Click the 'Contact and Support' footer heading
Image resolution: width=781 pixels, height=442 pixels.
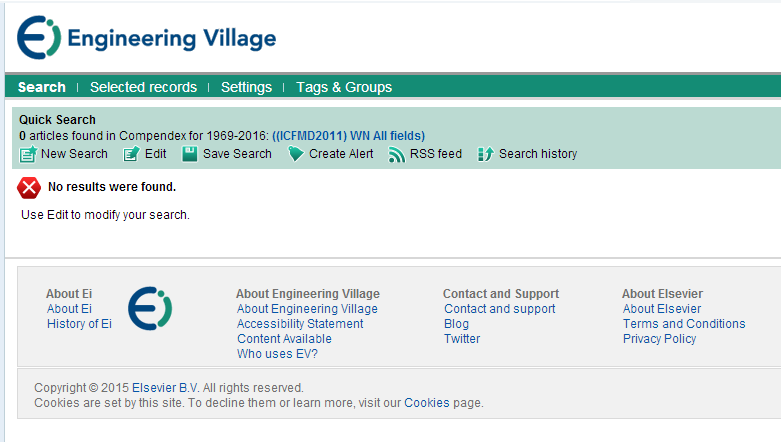tap(501, 294)
